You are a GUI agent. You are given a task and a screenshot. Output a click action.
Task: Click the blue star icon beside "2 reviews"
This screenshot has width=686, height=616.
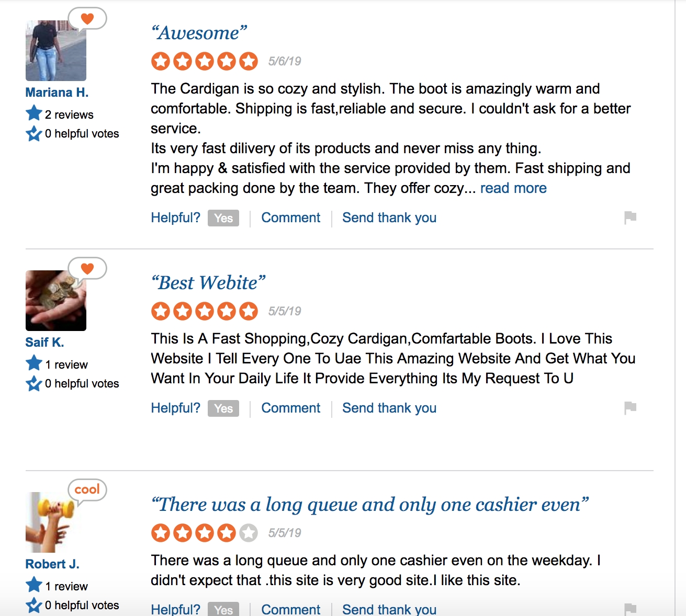[x=33, y=112]
